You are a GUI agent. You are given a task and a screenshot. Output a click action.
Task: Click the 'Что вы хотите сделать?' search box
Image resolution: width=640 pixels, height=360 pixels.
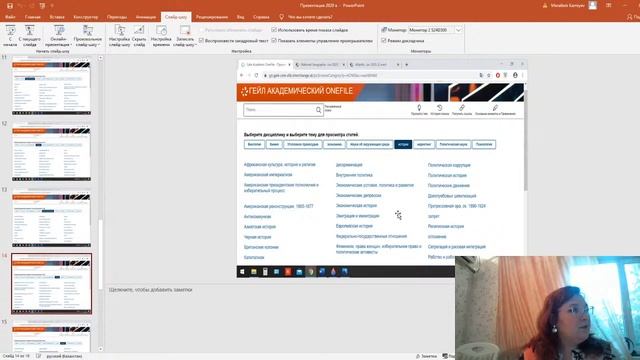click(x=310, y=17)
